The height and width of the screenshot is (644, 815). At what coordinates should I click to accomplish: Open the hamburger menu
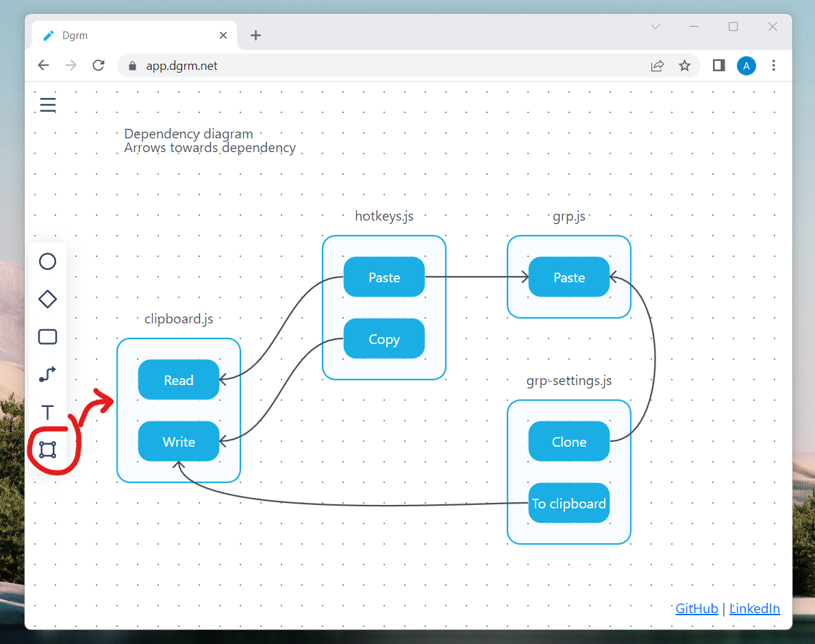47,104
